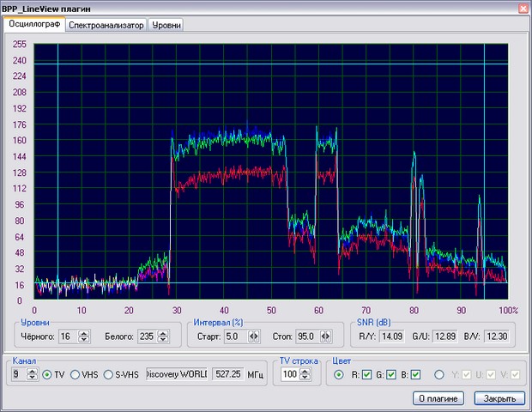Open the Спектроанализатор tab
The height and width of the screenshot is (412, 532).
(x=106, y=25)
